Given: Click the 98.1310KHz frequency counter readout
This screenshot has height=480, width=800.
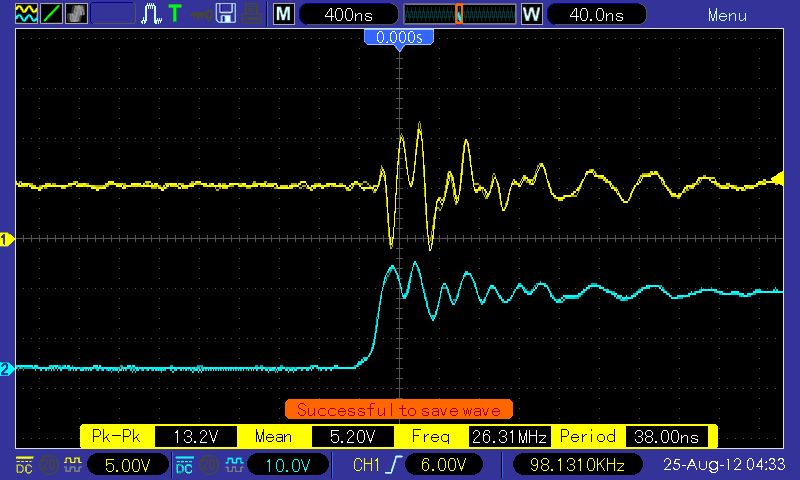Looking at the screenshot, I should click(577, 465).
